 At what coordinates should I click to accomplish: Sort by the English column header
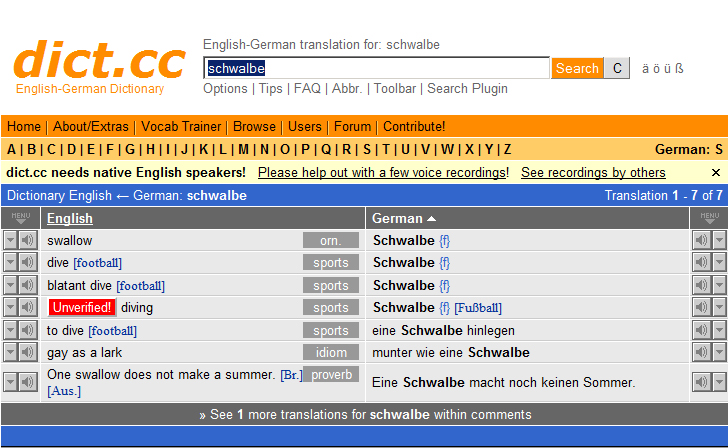[70, 218]
